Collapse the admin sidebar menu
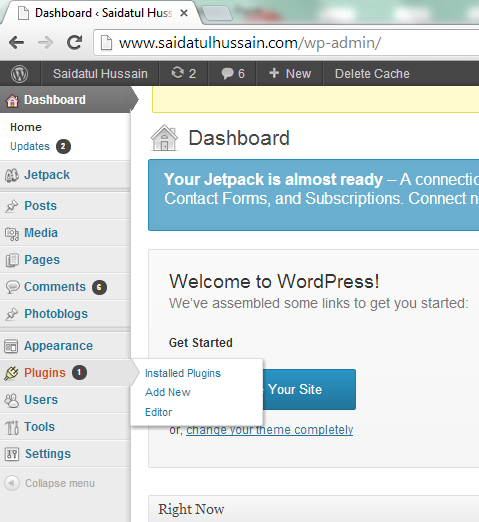The image size is (479, 522). (x=50, y=483)
